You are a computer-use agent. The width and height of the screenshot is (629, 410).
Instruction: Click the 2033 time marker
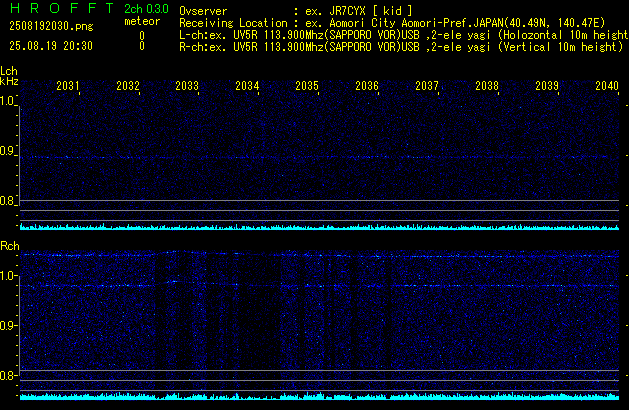[187, 86]
